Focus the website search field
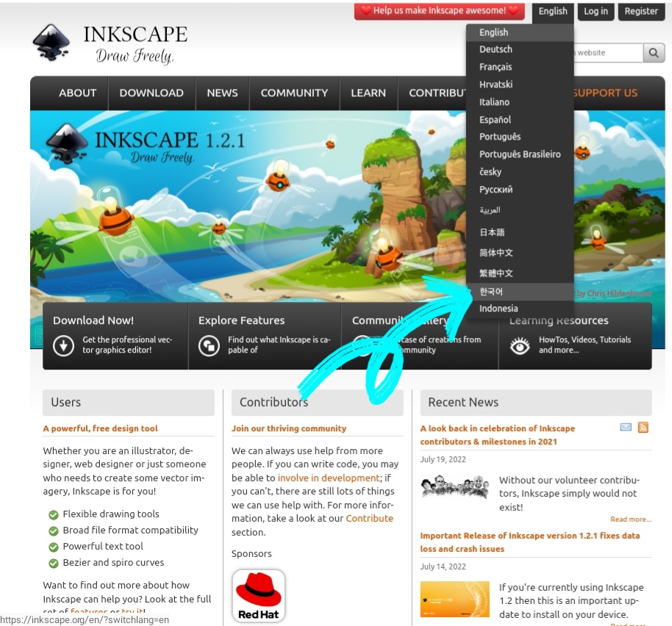 [608, 53]
